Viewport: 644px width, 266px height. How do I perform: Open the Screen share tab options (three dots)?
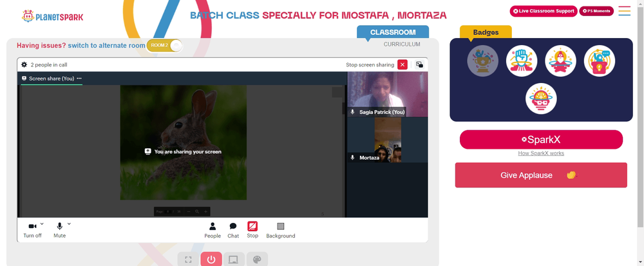[79, 79]
